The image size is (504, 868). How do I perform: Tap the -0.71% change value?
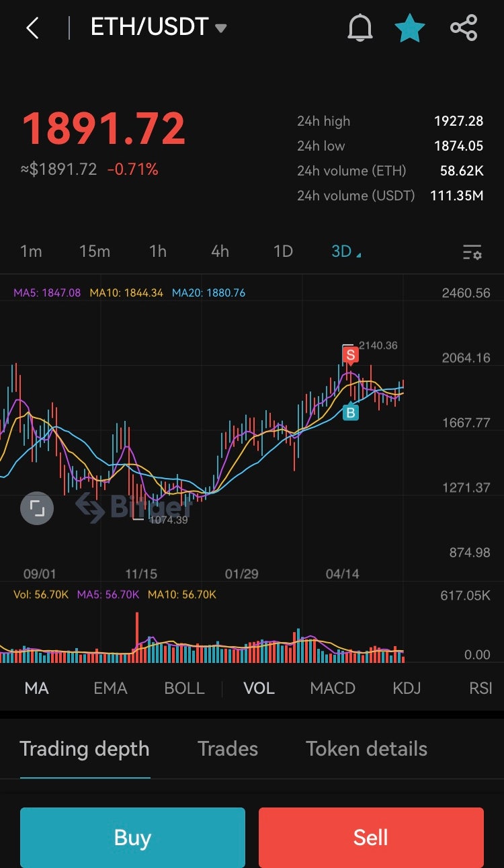133,169
